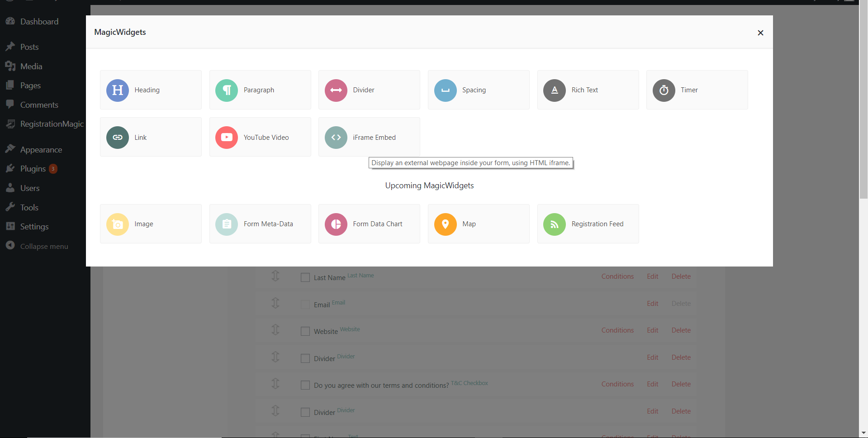Choose the iFrame Embed widget icon

point(336,138)
